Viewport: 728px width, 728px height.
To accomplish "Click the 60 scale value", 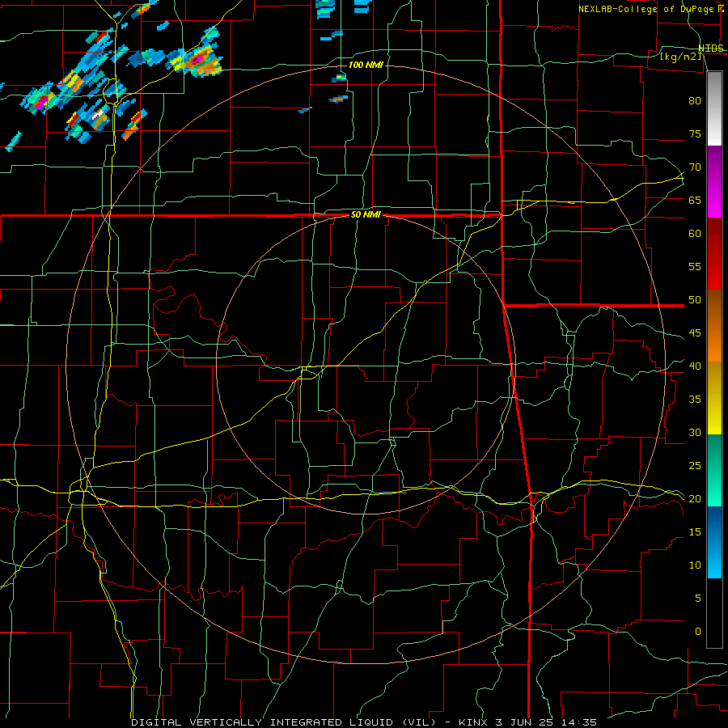I will click(695, 234).
